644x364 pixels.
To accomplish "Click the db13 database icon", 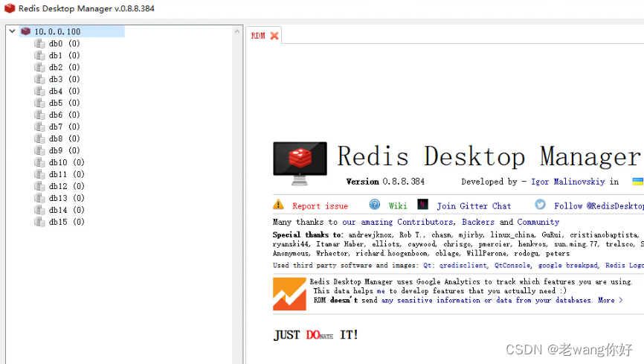I will (39, 199).
